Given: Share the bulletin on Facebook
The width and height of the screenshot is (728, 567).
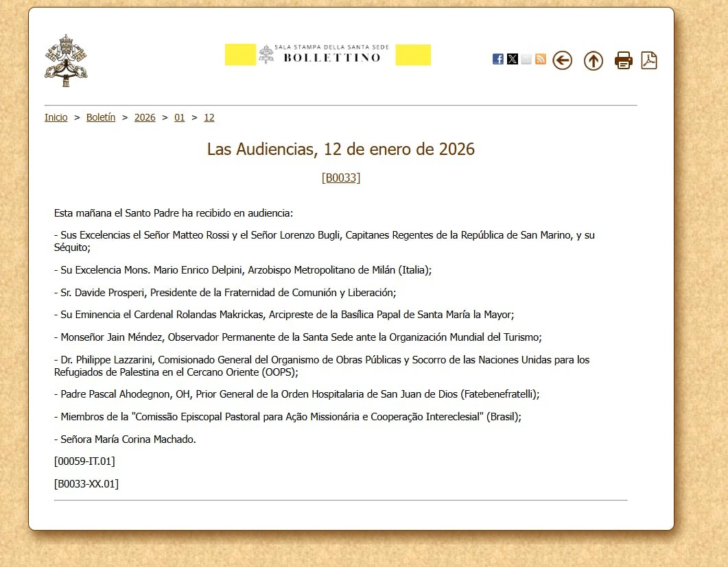Looking at the screenshot, I should [x=497, y=59].
